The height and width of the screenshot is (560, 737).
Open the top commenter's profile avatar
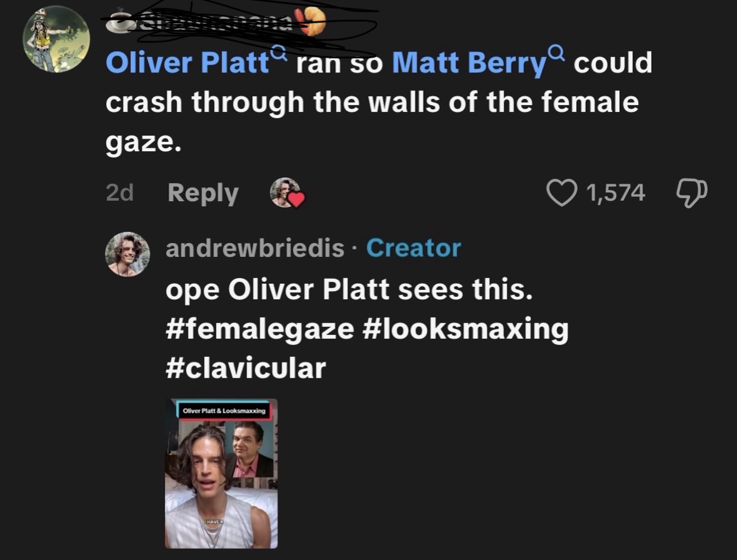pyautogui.click(x=56, y=39)
